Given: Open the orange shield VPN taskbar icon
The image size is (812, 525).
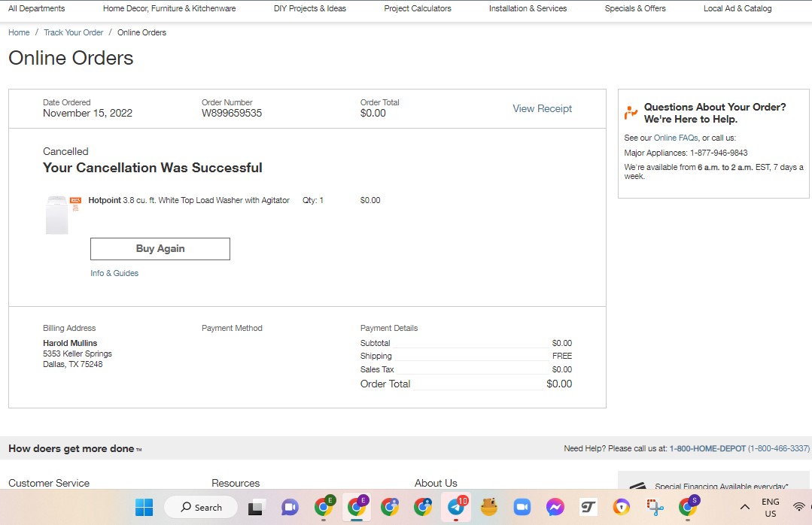Looking at the screenshot, I should pos(622,508).
